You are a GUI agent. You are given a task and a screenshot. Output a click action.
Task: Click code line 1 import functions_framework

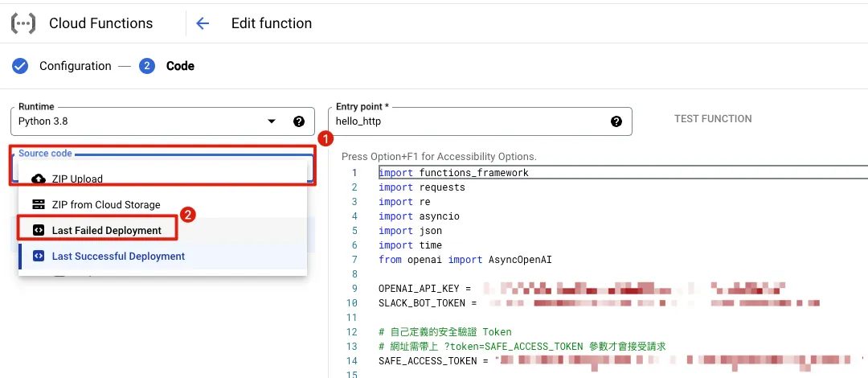pyautogui.click(x=453, y=173)
